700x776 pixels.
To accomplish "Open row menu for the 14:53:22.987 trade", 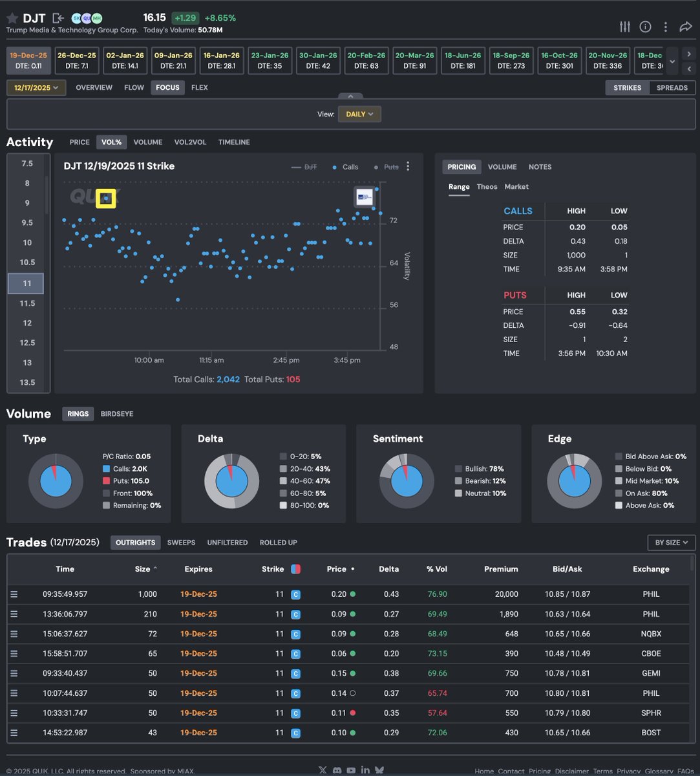I will (x=14, y=733).
